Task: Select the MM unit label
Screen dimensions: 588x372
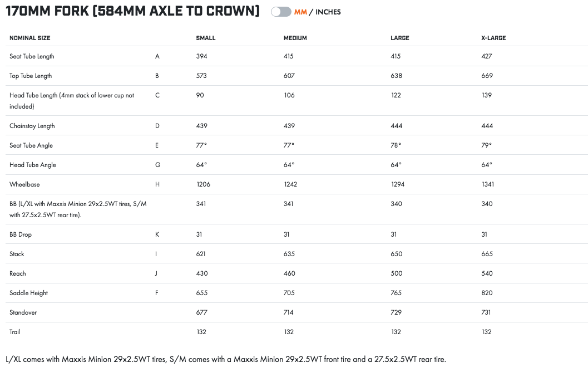Action: coord(300,12)
